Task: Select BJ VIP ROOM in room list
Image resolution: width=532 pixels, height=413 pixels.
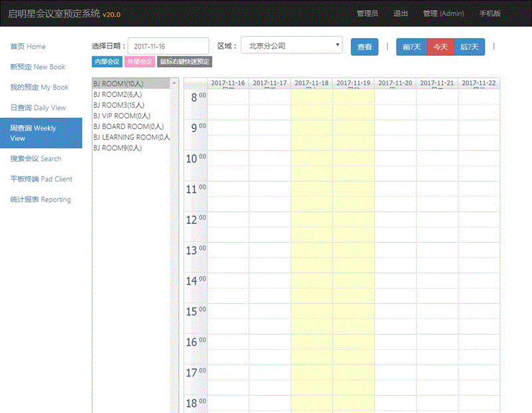Action: tap(122, 116)
